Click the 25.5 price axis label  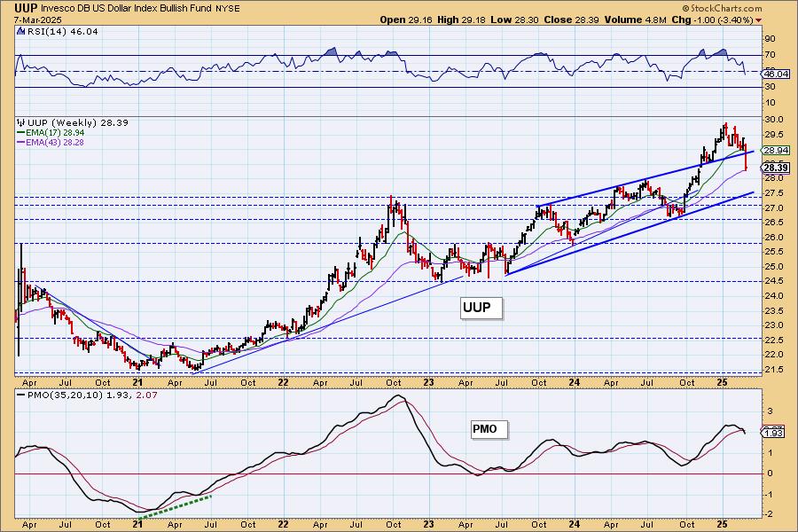click(774, 252)
